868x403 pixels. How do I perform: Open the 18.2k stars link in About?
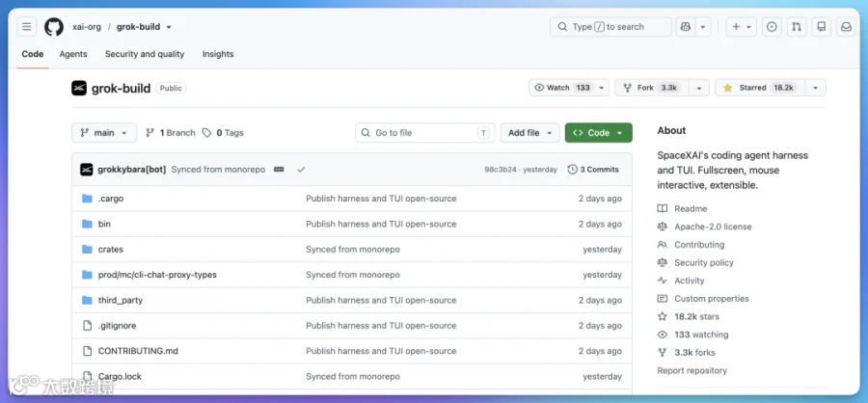pyautogui.click(x=696, y=316)
